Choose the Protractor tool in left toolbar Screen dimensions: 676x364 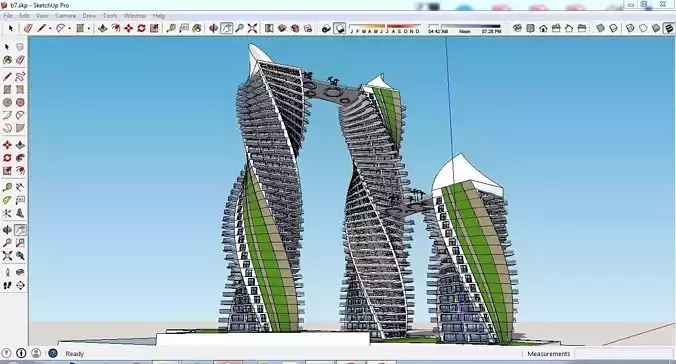coord(7,200)
